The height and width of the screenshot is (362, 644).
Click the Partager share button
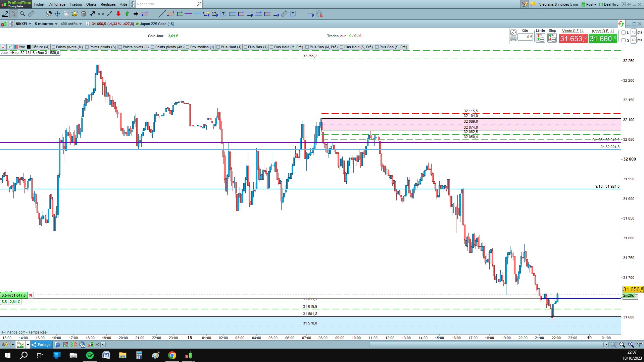(x=42, y=345)
